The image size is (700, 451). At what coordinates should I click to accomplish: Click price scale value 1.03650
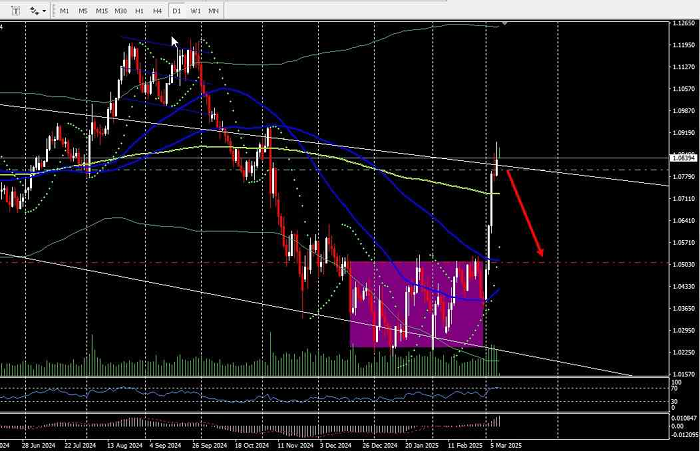coord(684,309)
